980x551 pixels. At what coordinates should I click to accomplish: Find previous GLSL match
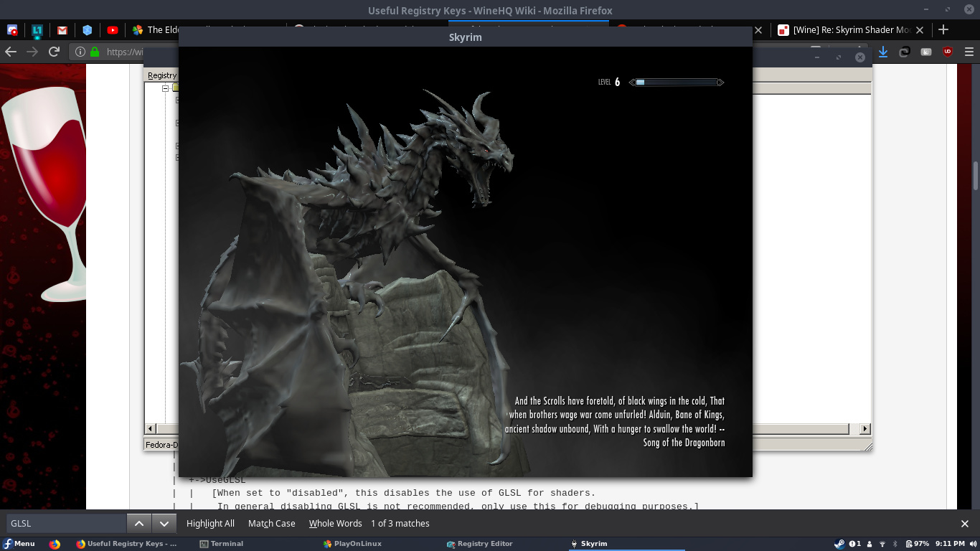pyautogui.click(x=139, y=524)
